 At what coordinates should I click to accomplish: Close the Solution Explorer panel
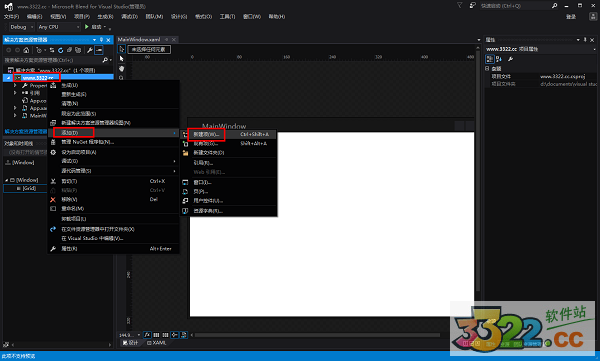pyautogui.click(x=109, y=40)
